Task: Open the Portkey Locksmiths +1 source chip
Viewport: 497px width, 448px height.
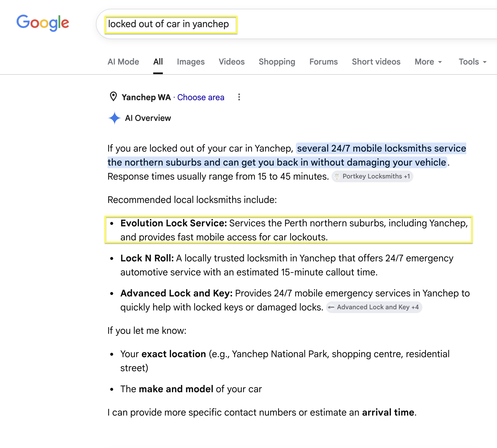Action: click(x=372, y=176)
